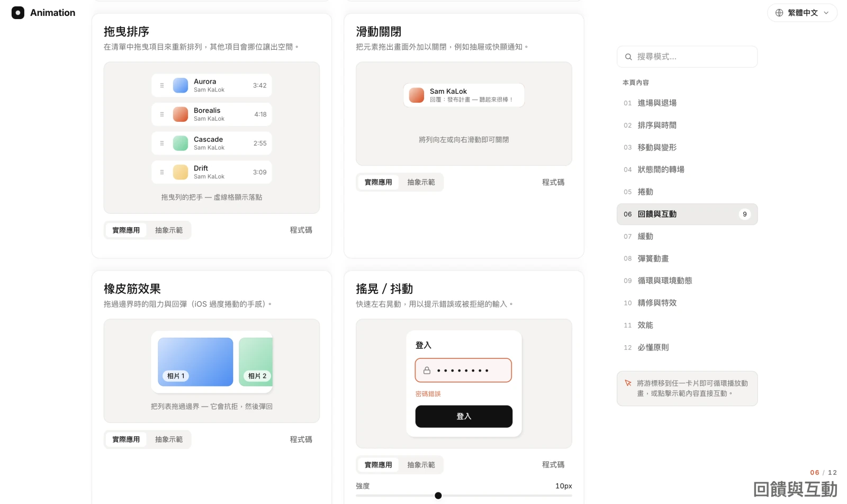
Task: Go to section 05 捲動
Action: point(687,192)
